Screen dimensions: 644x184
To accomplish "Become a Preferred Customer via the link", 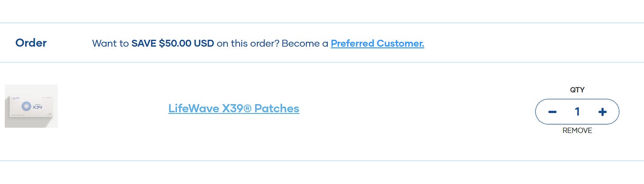I will point(377,43).
